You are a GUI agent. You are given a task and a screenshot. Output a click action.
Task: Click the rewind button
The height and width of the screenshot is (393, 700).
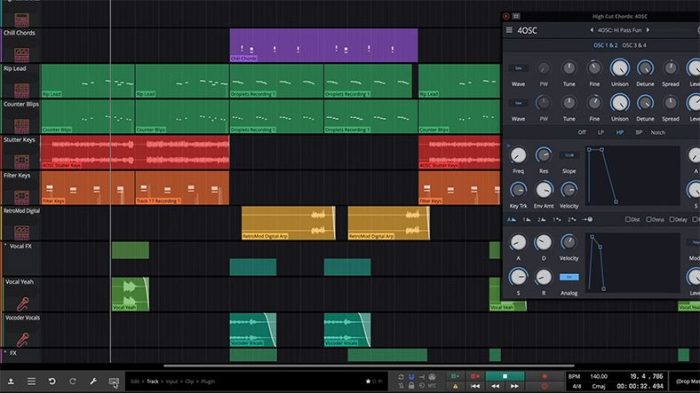495,386
